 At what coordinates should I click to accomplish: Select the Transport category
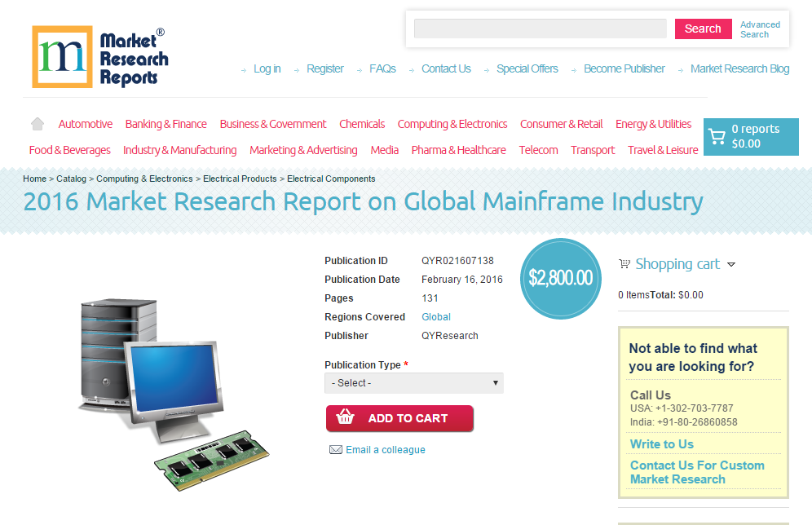point(593,150)
